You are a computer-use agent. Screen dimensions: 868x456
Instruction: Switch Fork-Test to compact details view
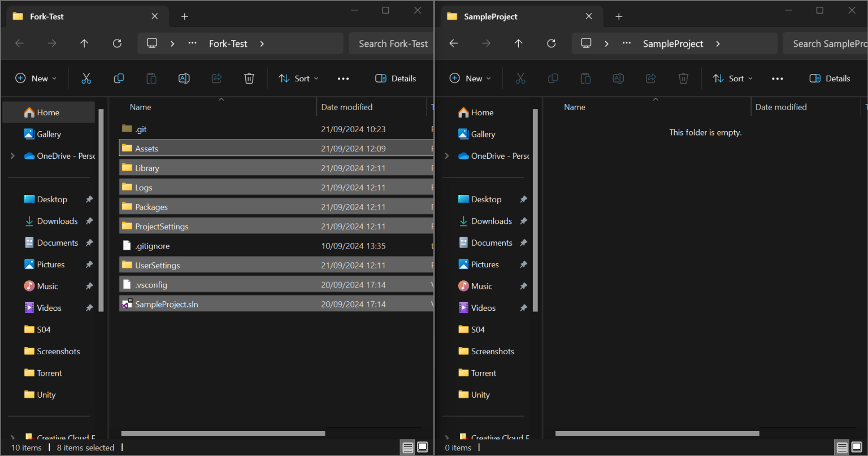coord(407,447)
